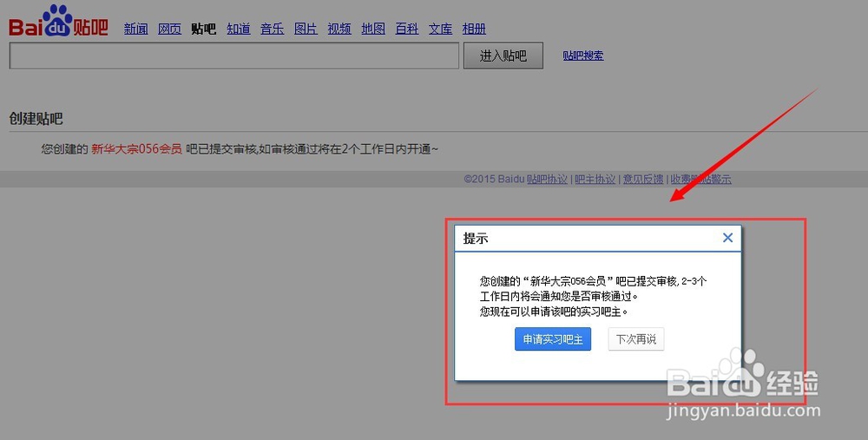The width and height of the screenshot is (868, 440).
Task: Click the 创建贴吧 heading text
Action: pyautogui.click(x=36, y=118)
